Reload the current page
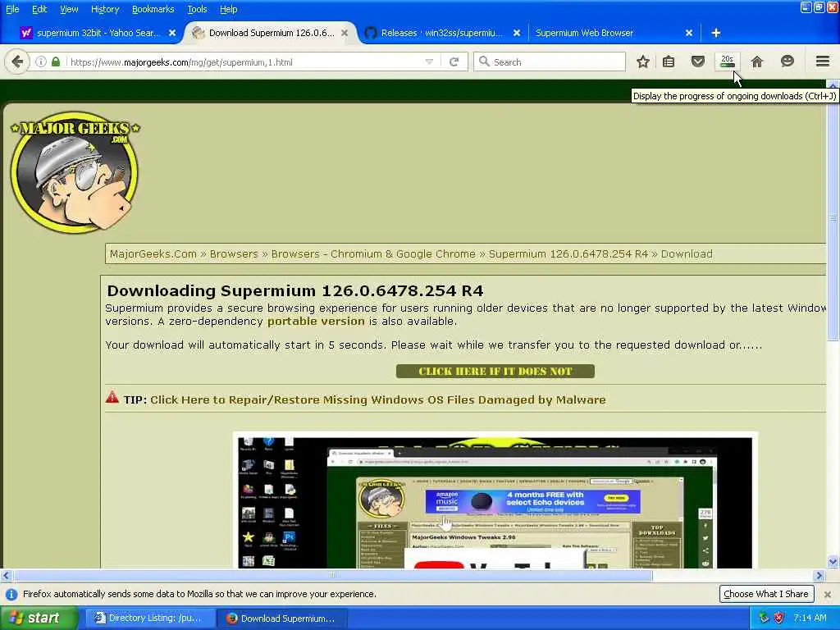The height and width of the screenshot is (630, 840). coord(454,62)
